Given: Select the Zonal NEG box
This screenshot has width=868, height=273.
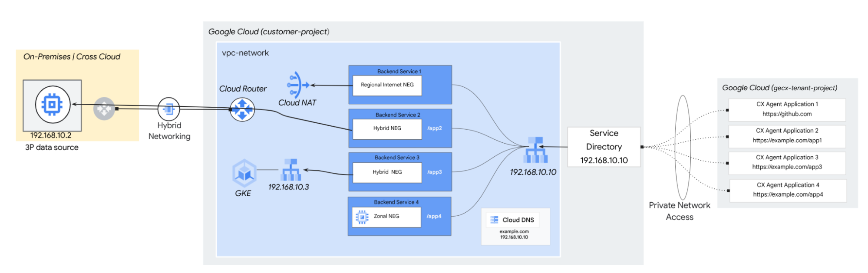Looking at the screenshot, I should pos(386,217).
